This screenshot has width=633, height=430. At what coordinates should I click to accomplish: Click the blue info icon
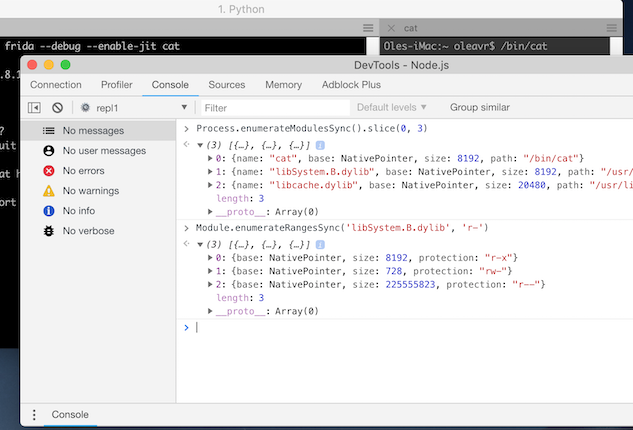pyautogui.click(x=48, y=211)
